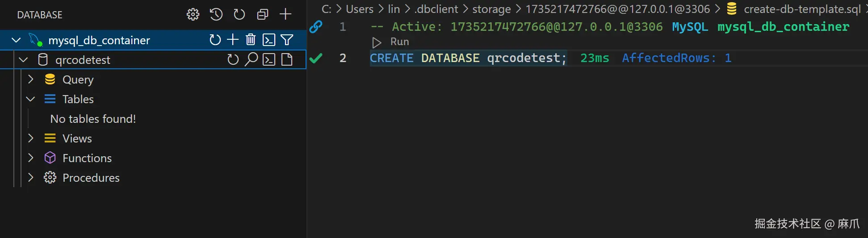This screenshot has width=868, height=238.
Task: Open the database panel settings gear
Action: pos(193,15)
